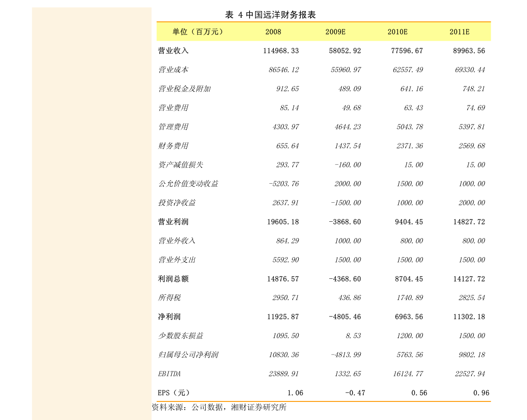Click the value 293.77
This screenshot has width=527, height=420.
tap(287, 165)
